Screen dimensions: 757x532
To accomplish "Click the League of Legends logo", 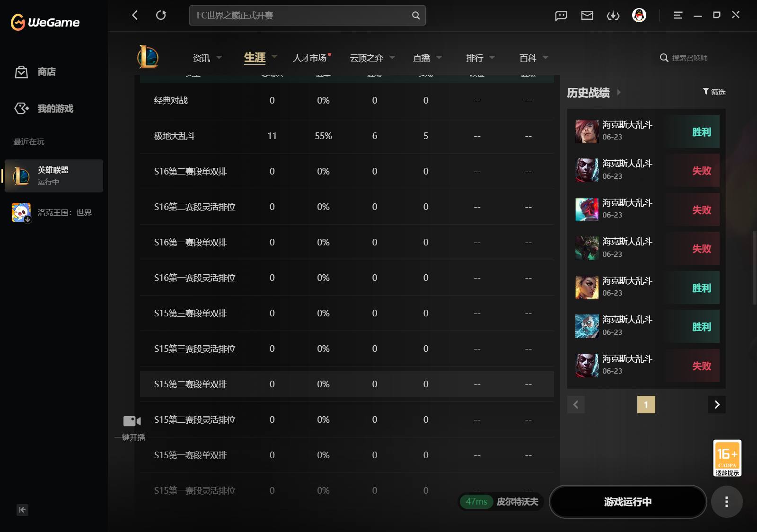I will click(x=148, y=57).
